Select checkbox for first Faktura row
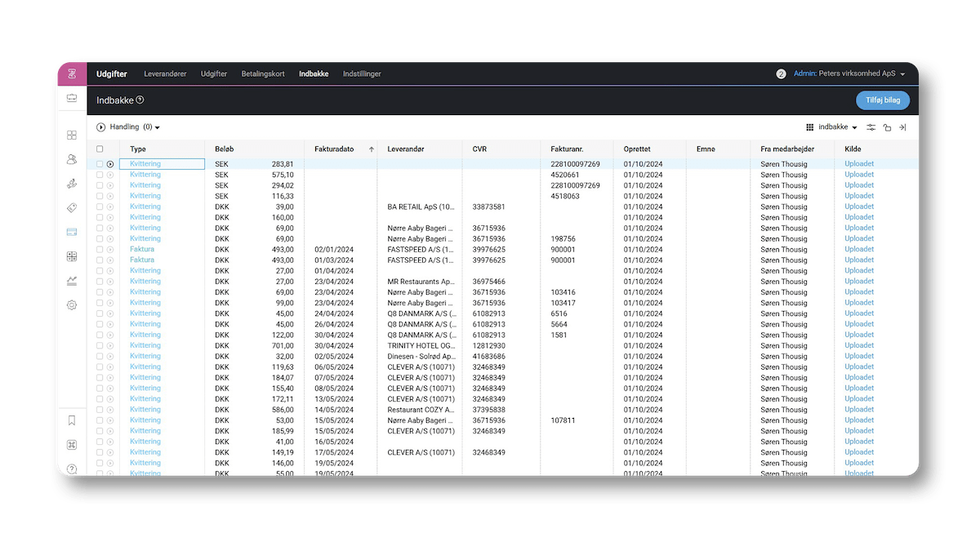Image resolution: width=980 pixels, height=551 pixels. point(100,250)
